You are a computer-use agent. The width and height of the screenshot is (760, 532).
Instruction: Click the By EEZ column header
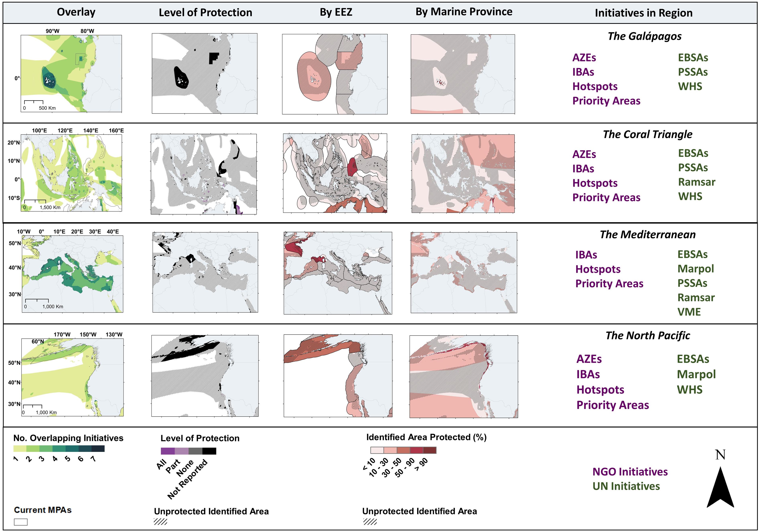pos(336,12)
